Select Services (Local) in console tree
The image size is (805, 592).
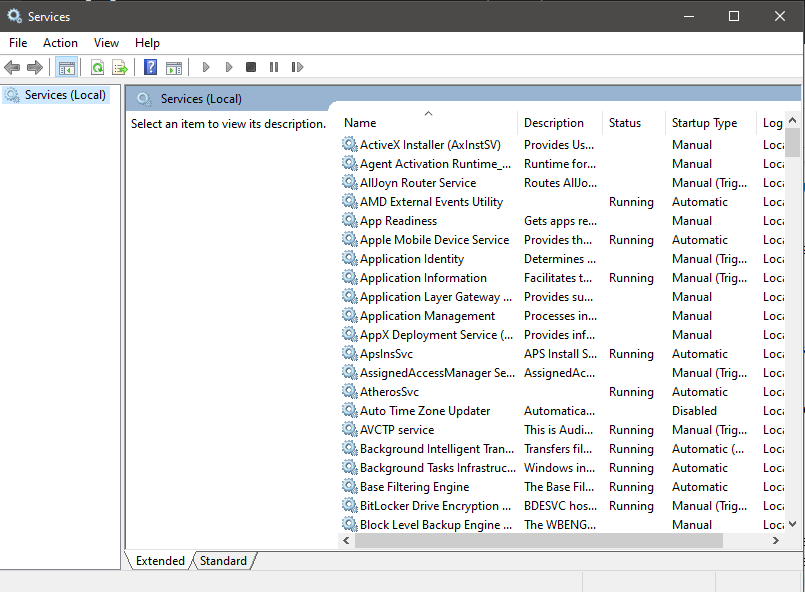point(65,95)
